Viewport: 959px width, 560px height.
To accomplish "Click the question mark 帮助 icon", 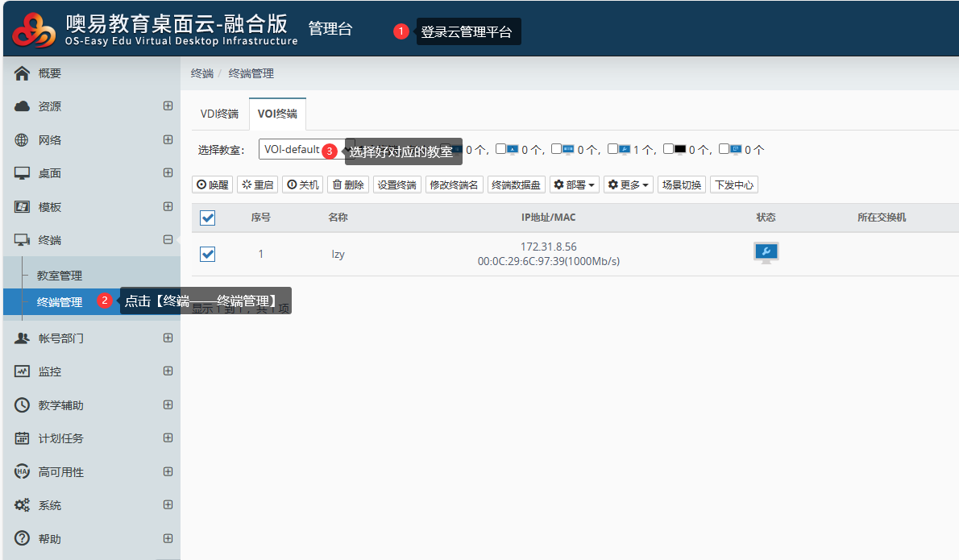I will (x=22, y=538).
